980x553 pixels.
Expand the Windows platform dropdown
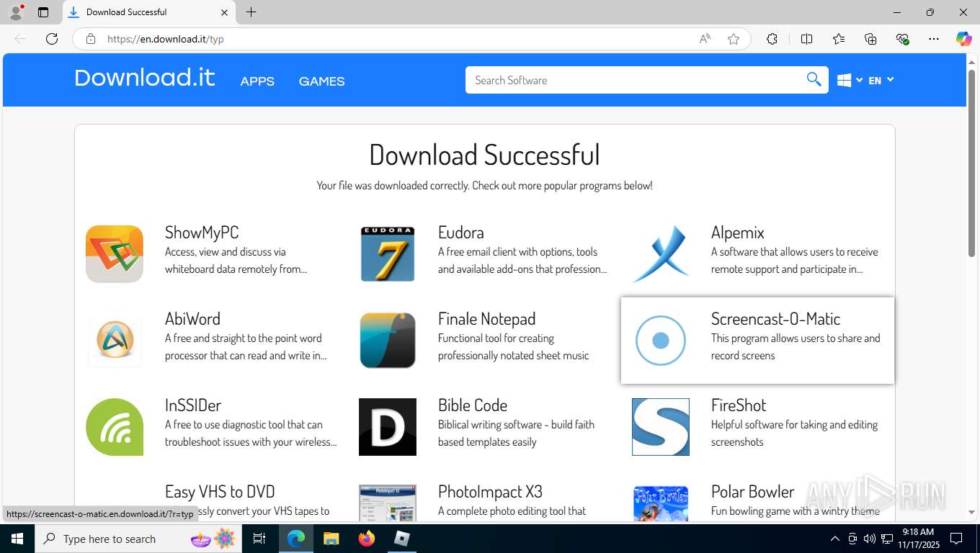(x=850, y=80)
